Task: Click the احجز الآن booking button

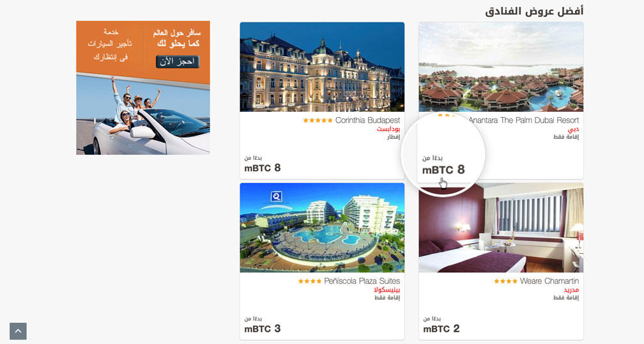Action: (178, 61)
